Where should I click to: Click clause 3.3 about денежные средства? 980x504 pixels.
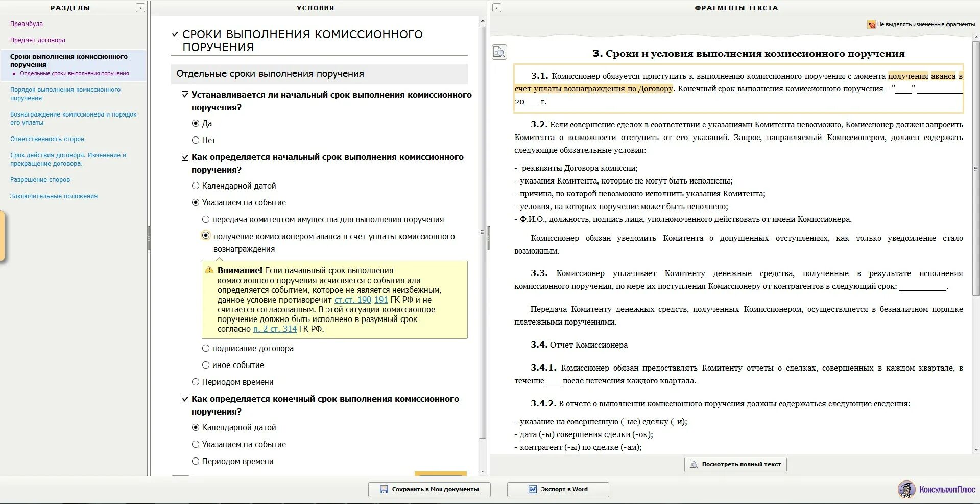point(738,280)
